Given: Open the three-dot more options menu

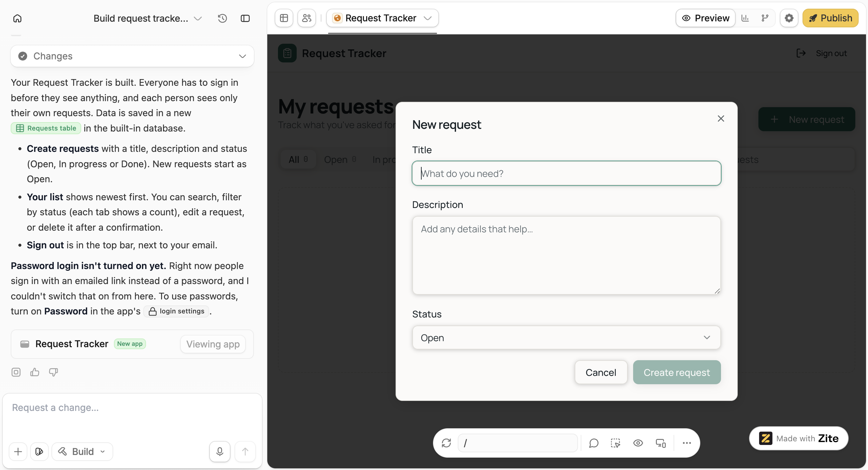Looking at the screenshot, I should 686,443.
